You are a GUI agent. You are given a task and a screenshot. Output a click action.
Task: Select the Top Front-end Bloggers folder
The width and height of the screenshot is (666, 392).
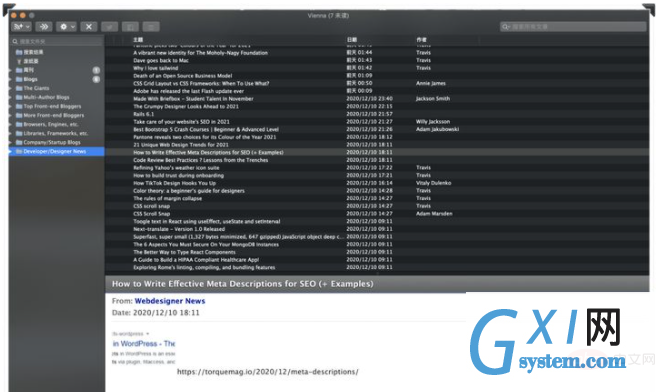pyautogui.click(x=52, y=106)
